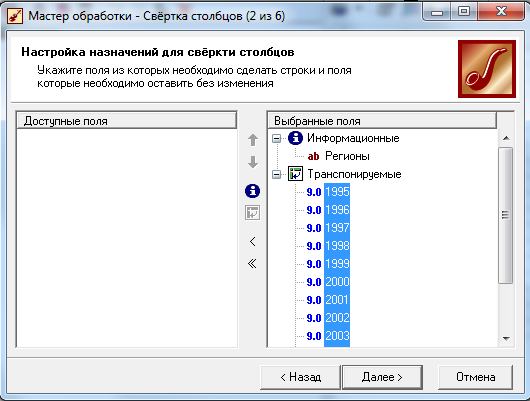Viewport: 530px width, 401px height.
Task: Click the 9.0 type icon beside 2002
Action: 314,318
